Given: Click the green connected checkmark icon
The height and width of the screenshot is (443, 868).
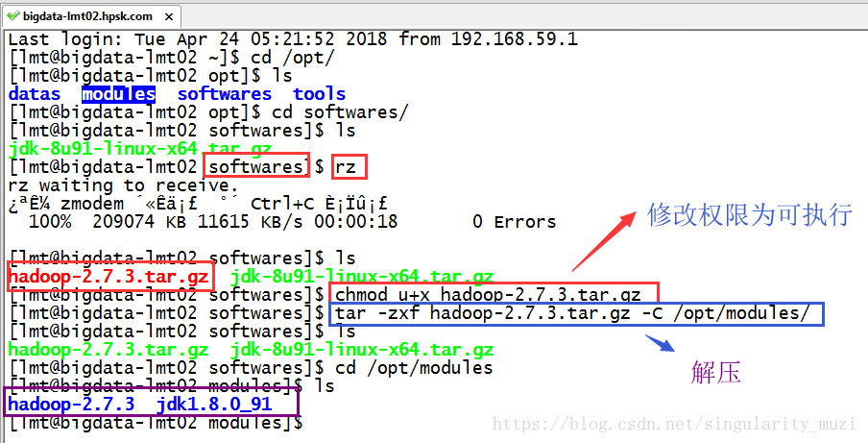Looking at the screenshot, I should click(13, 16).
